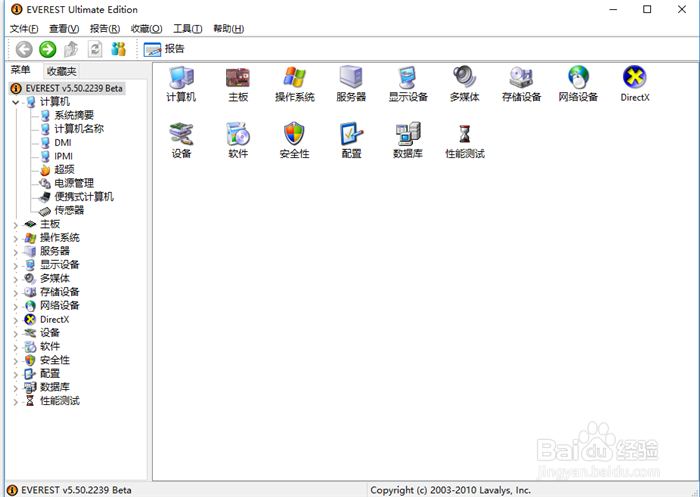Click the gray Back arrow toolbar button

(24, 49)
